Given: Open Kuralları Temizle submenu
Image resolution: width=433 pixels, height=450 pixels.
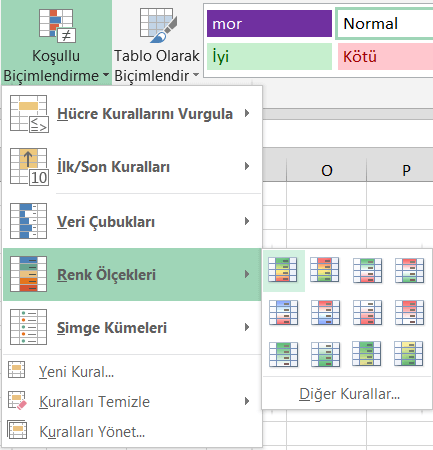Looking at the screenshot, I should click(x=132, y=401).
